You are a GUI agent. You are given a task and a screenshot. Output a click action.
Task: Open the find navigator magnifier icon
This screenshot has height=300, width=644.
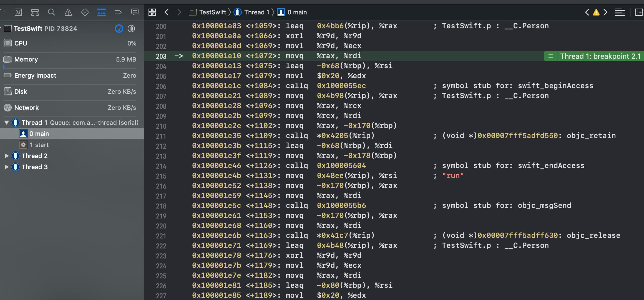[51, 12]
